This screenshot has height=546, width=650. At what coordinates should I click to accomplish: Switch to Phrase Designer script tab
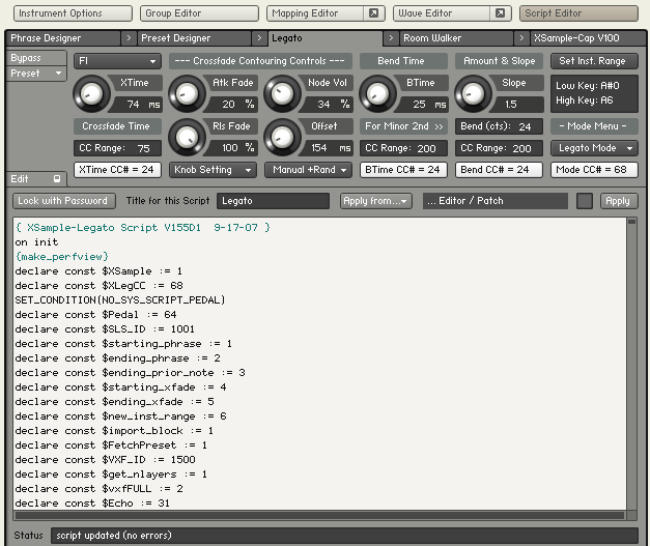coord(63,38)
